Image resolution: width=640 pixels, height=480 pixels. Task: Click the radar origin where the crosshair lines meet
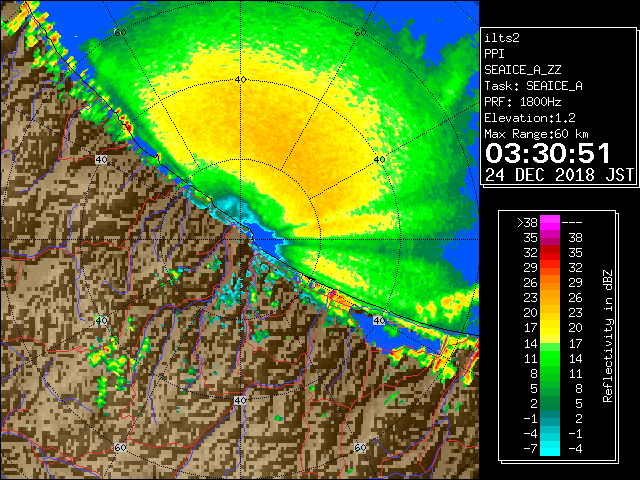click(240, 240)
